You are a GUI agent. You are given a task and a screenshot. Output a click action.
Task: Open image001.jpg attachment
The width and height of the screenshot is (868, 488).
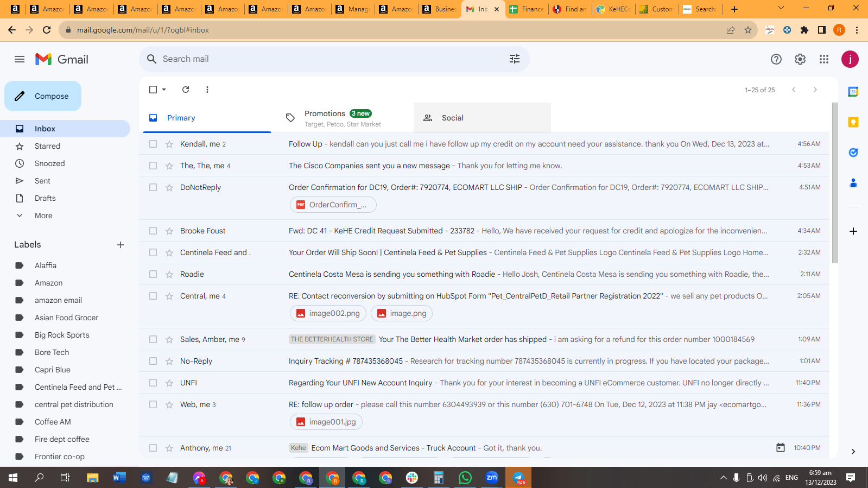tap(326, 422)
